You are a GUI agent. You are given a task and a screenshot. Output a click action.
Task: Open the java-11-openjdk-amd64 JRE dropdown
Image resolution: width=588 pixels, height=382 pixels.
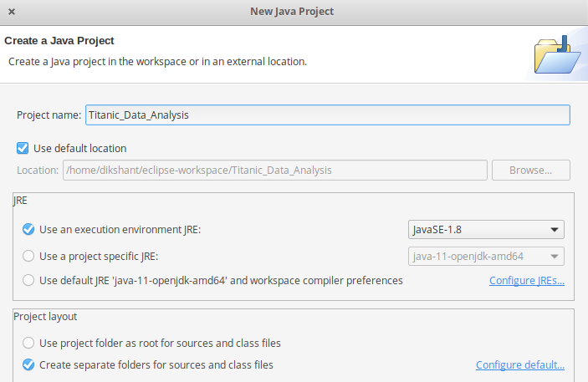click(x=486, y=257)
